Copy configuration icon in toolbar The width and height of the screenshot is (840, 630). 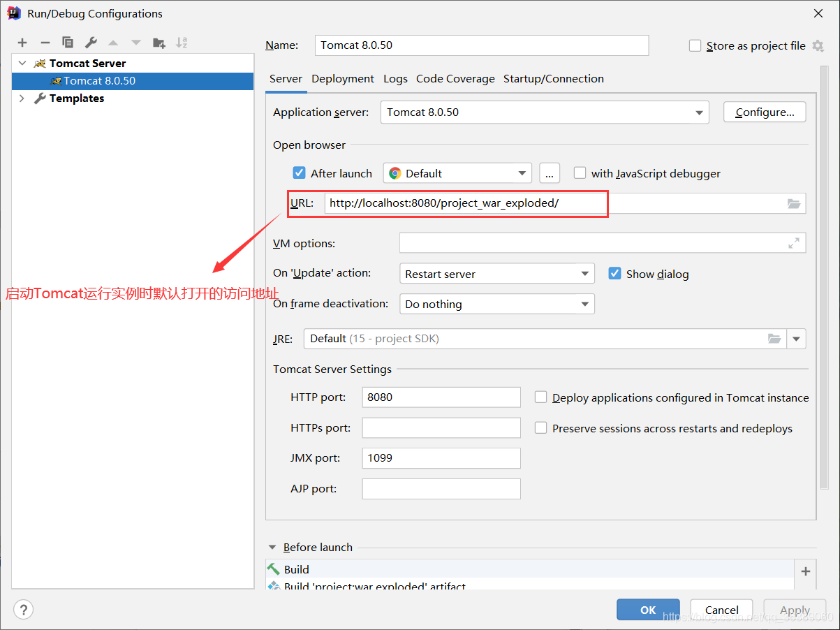(x=68, y=43)
